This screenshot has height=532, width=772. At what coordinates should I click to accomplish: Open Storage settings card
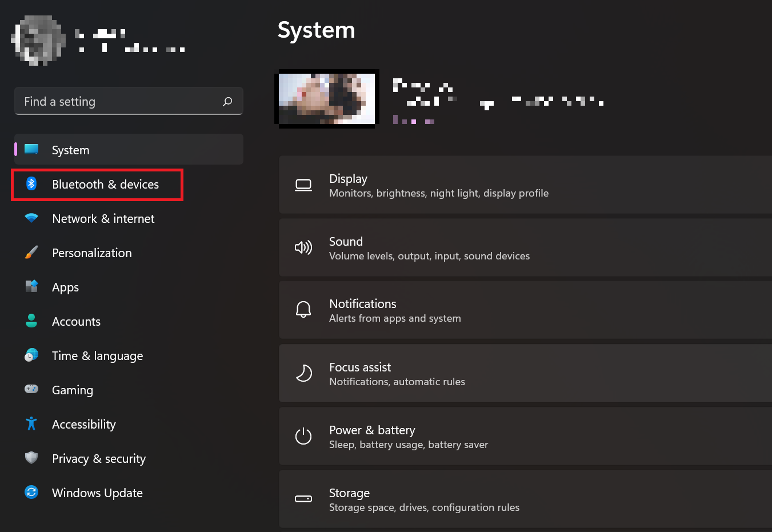525,499
